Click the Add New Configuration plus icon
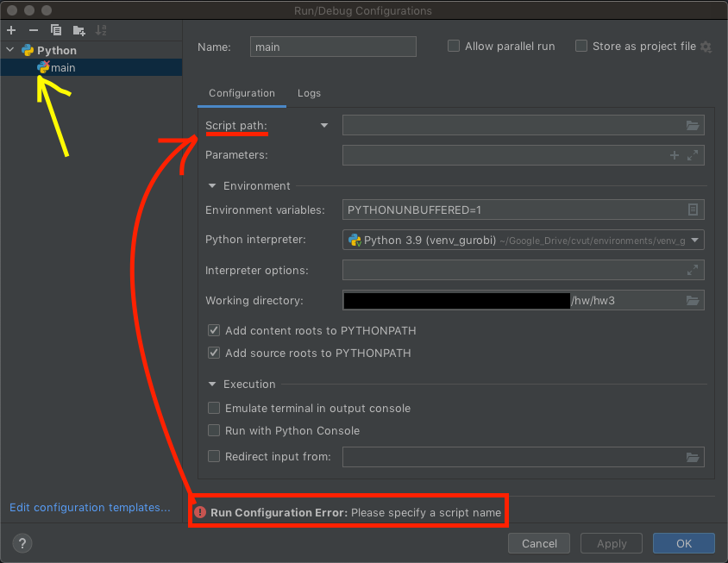 pyautogui.click(x=11, y=30)
